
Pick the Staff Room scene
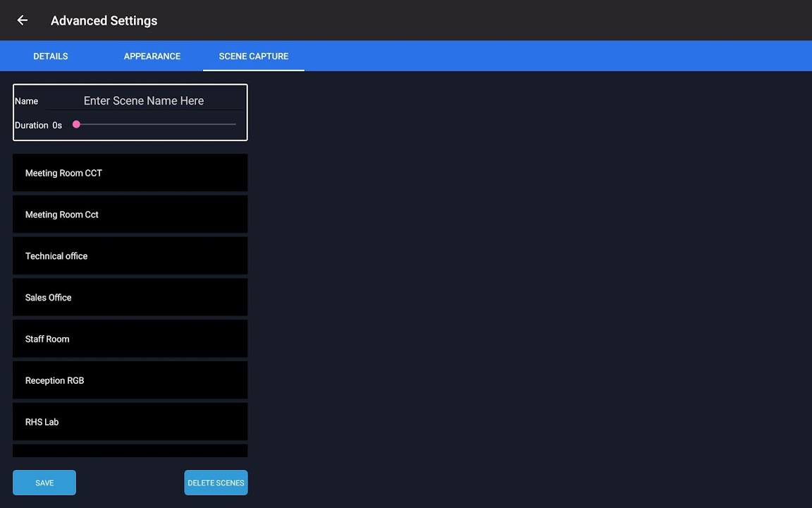coord(130,339)
